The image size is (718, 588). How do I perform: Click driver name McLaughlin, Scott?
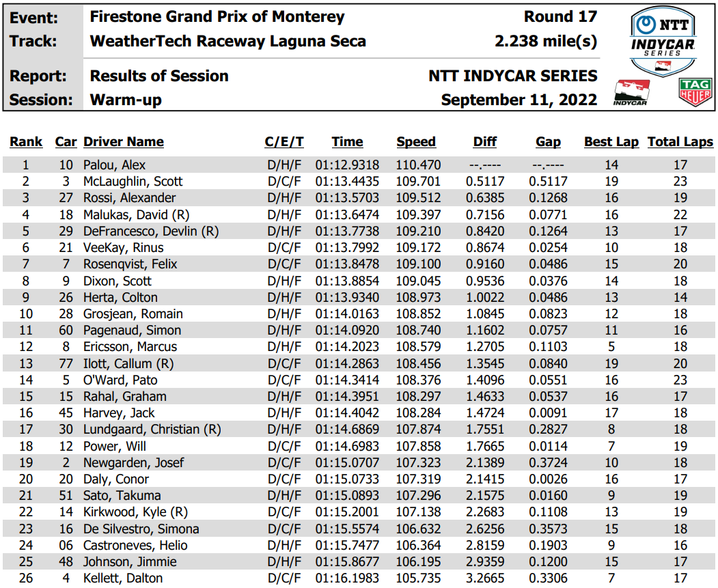tap(133, 182)
